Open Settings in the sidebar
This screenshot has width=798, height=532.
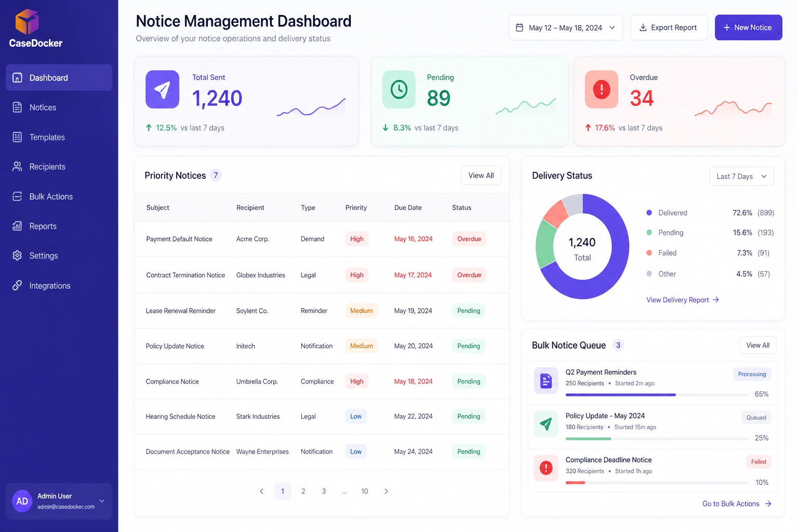[x=59, y=256]
